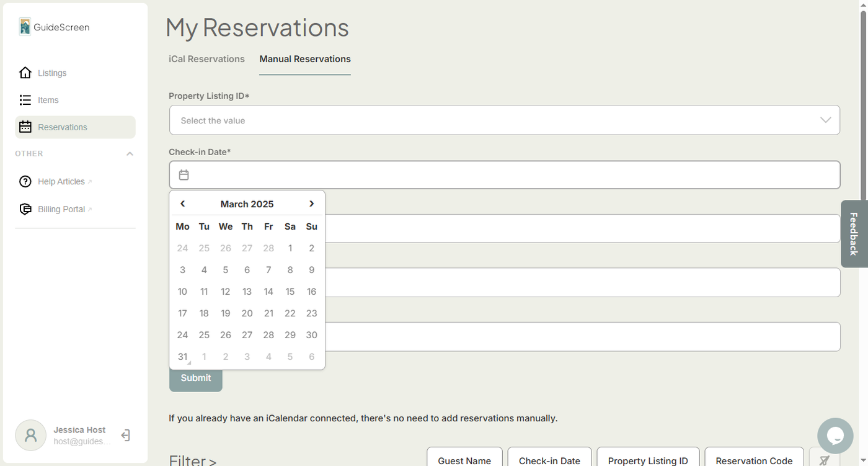Click the GuideScreen logo icon
868x466 pixels.
25,27
